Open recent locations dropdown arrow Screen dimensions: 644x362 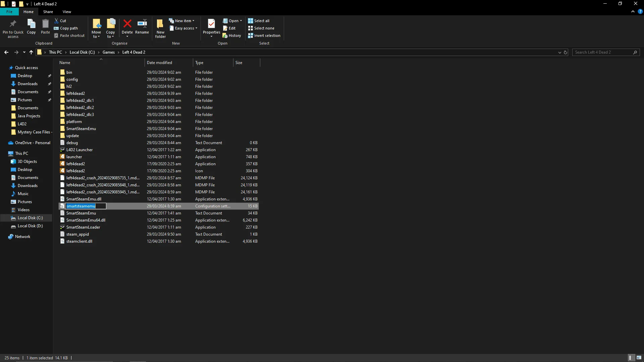(x=24, y=52)
